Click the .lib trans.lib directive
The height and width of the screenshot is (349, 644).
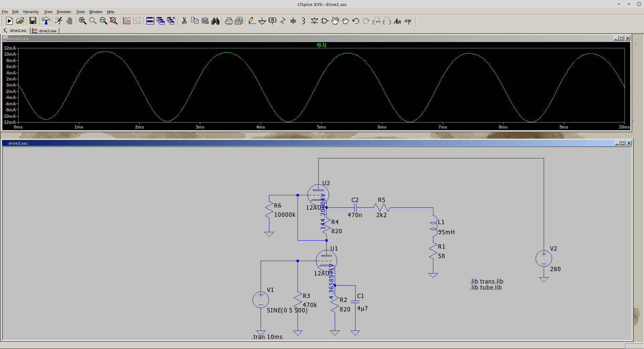(487, 282)
